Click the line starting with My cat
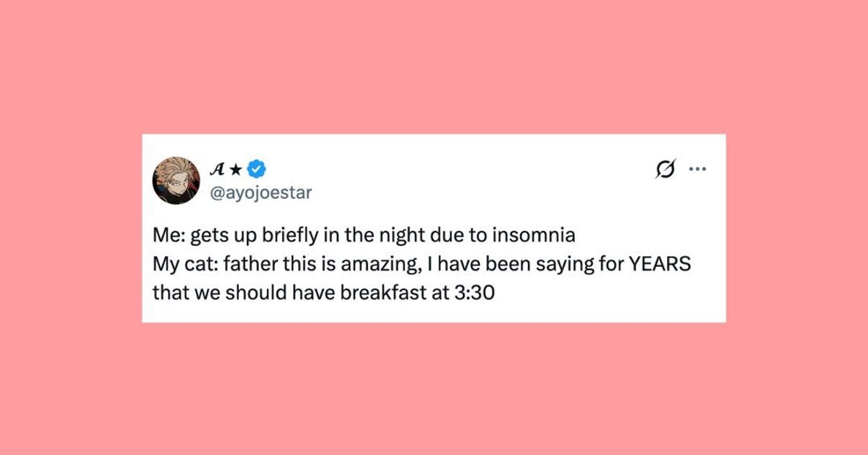 click(422, 266)
